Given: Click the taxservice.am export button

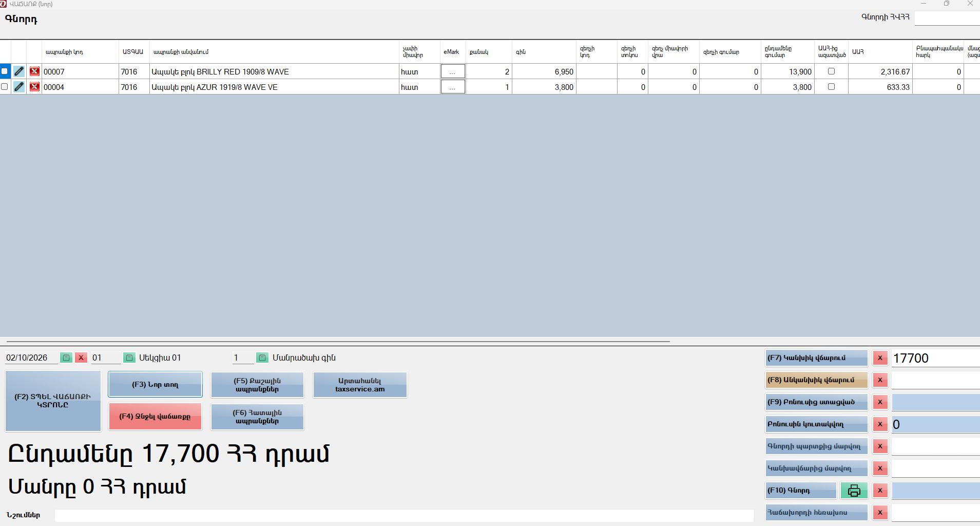Looking at the screenshot, I should pos(360,385).
